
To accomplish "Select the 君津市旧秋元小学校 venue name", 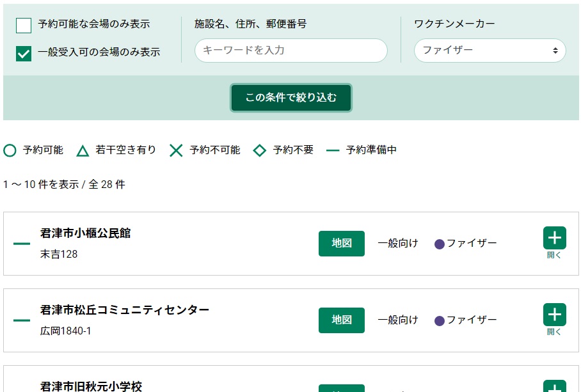I will [x=91, y=386].
